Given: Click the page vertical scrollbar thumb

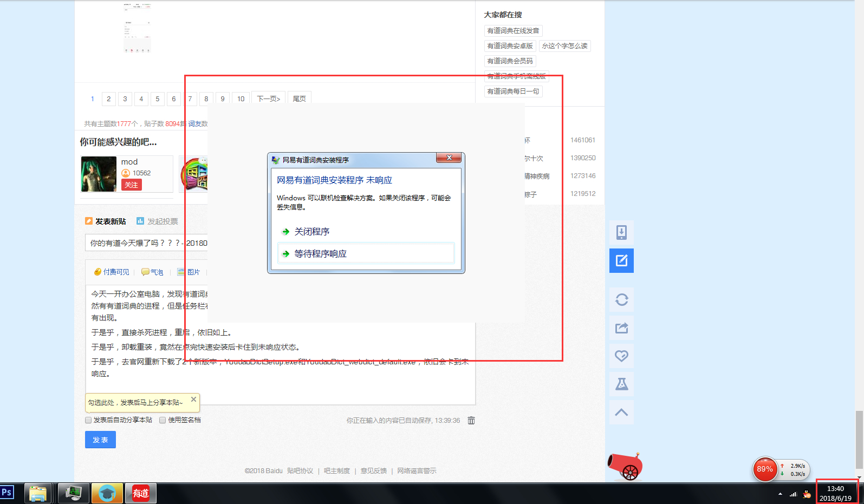Looking at the screenshot, I should coord(859,439).
